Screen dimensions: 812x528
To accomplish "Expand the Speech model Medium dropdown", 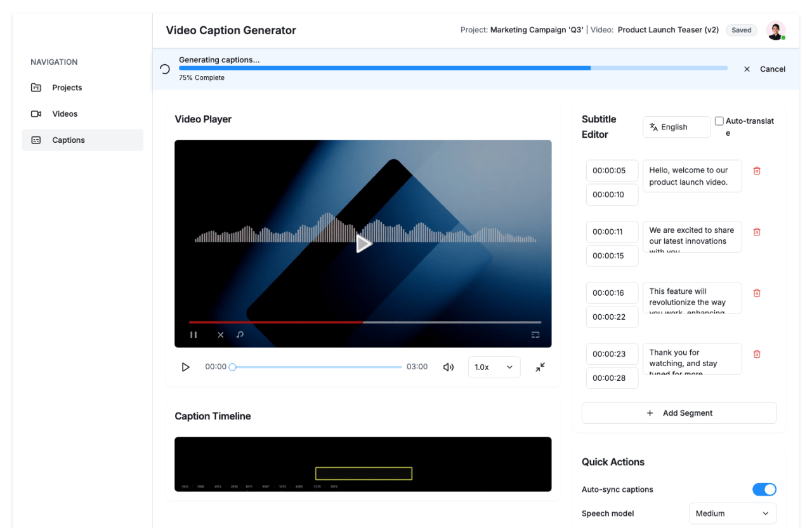I will (x=732, y=513).
